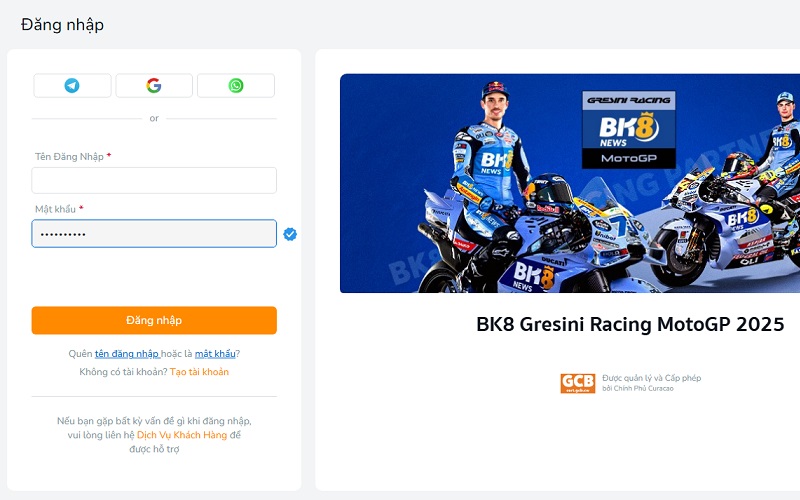800x500 pixels.
Task: Click the Mật khẩu field label
Action: (55, 209)
